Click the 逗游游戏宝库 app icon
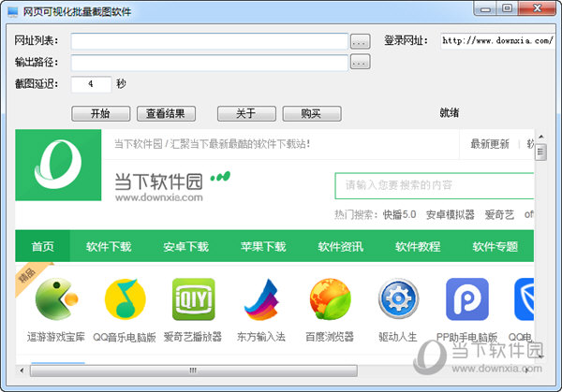 (x=56, y=299)
